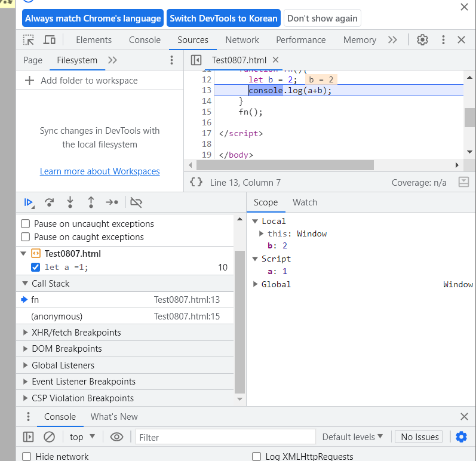The width and height of the screenshot is (476, 461).
Task: Open the 'top' JavaScript context dropdown
Action: coord(82,437)
